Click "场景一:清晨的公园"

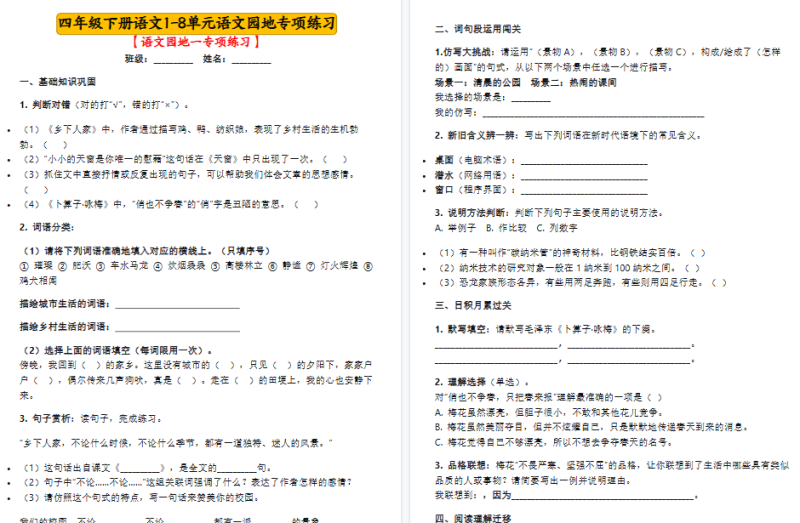478,82
